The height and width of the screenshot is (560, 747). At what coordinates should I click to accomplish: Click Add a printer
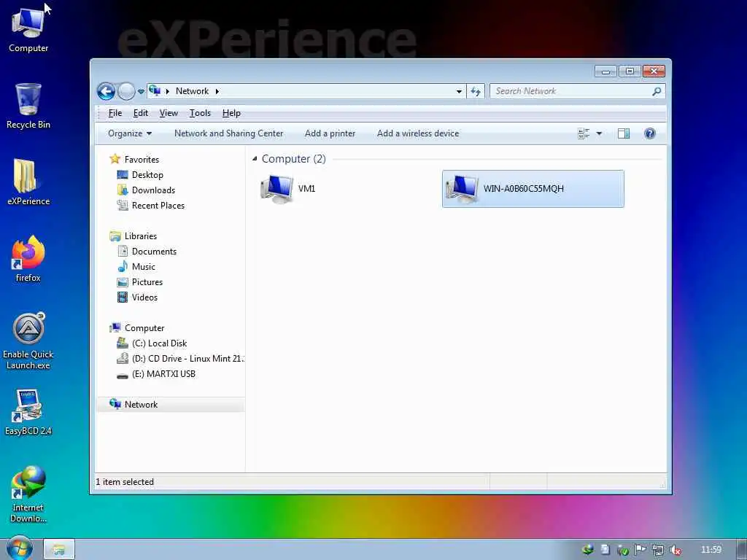pyautogui.click(x=330, y=133)
